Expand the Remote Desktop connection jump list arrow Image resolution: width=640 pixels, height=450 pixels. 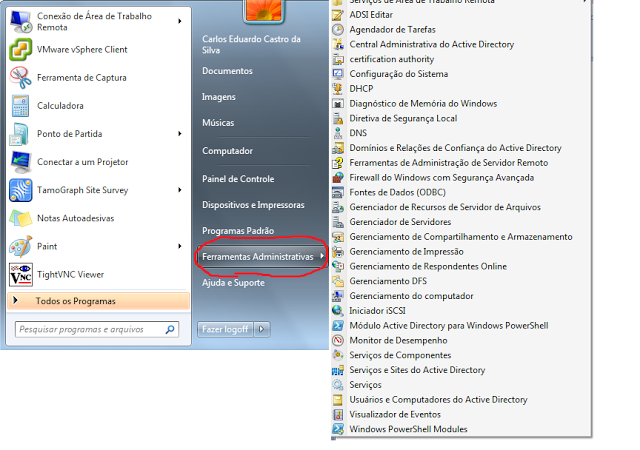coord(180,21)
